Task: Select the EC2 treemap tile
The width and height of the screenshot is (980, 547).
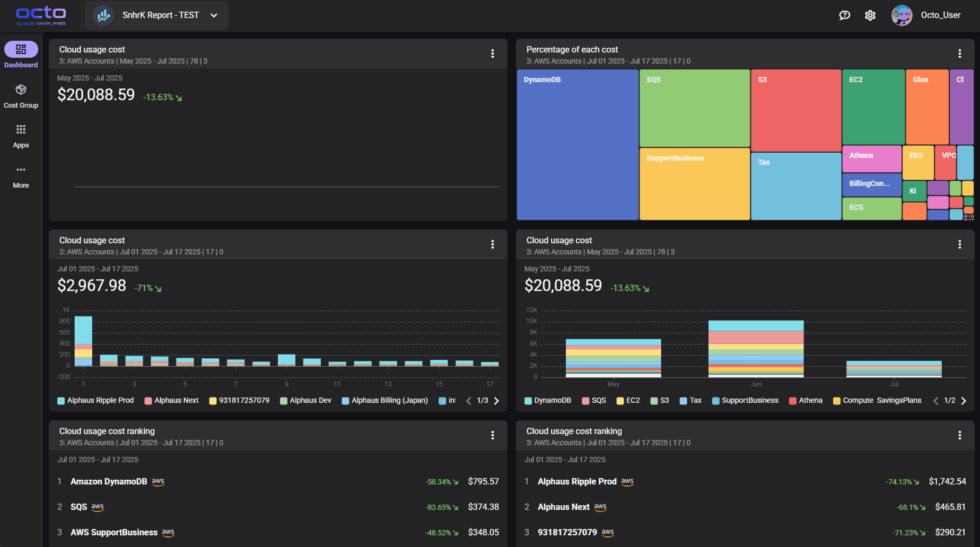Action: pos(873,107)
